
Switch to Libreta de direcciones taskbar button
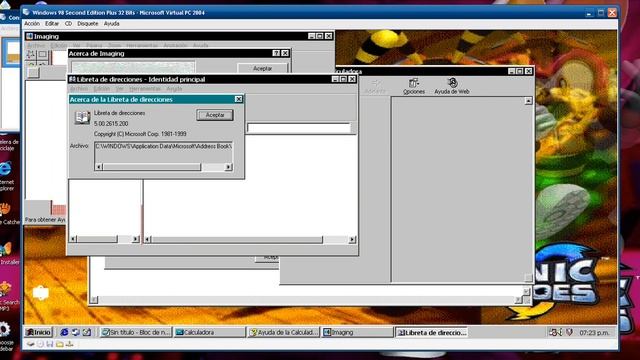click(x=431, y=332)
